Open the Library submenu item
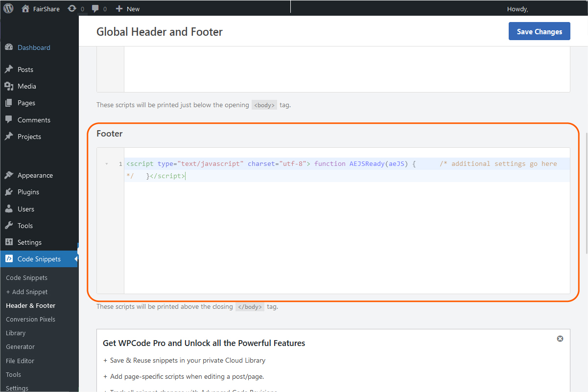Image resolution: width=588 pixels, height=392 pixels. (16, 333)
